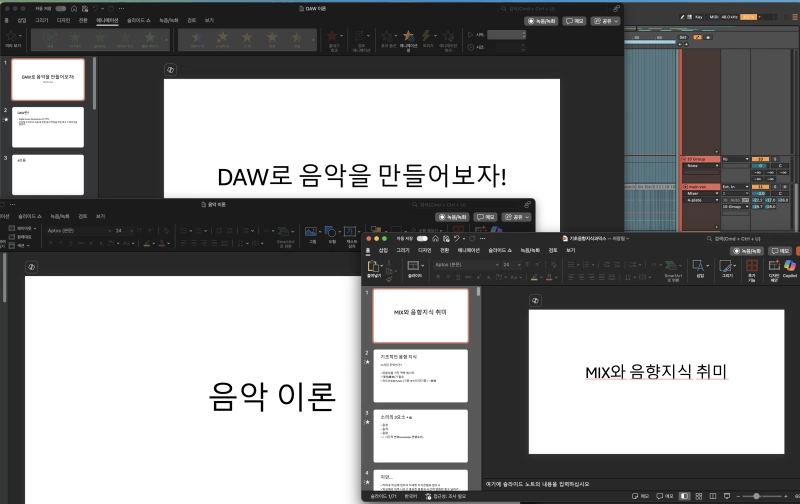Click the Copilot icon in the ribbon
This screenshot has height=504, width=800.
pos(790,266)
